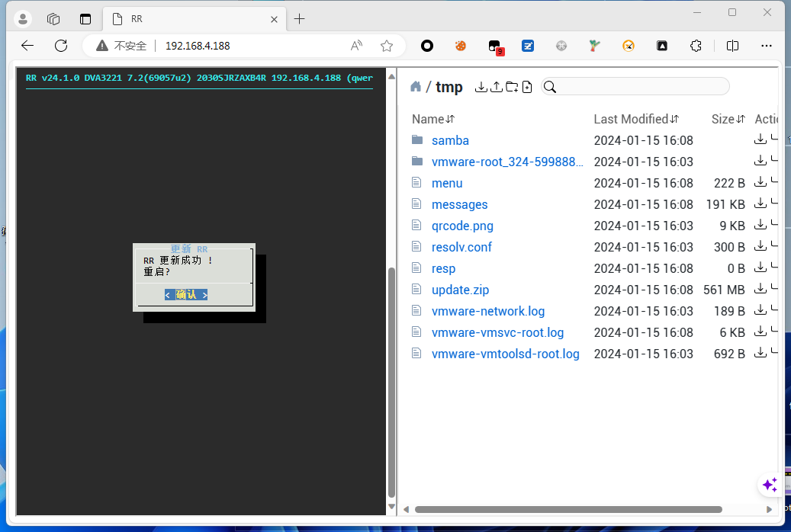Download the tmp folder from the toolbar
The image size is (791, 532).
coord(481,87)
